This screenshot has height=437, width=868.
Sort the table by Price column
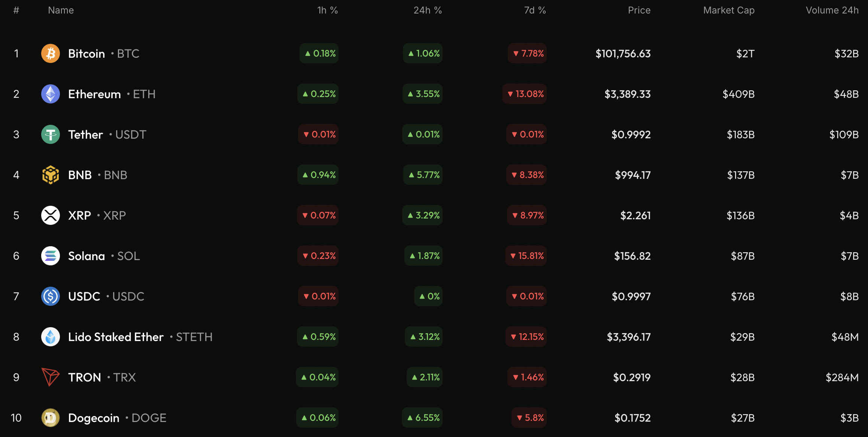[639, 10]
